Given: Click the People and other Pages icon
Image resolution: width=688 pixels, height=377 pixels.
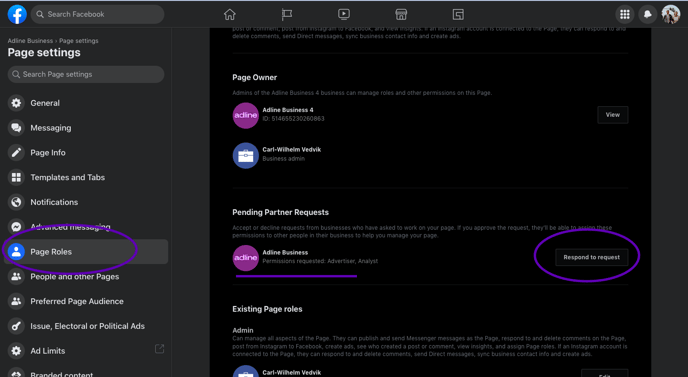Looking at the screenshot, I should tap(16, 276).
